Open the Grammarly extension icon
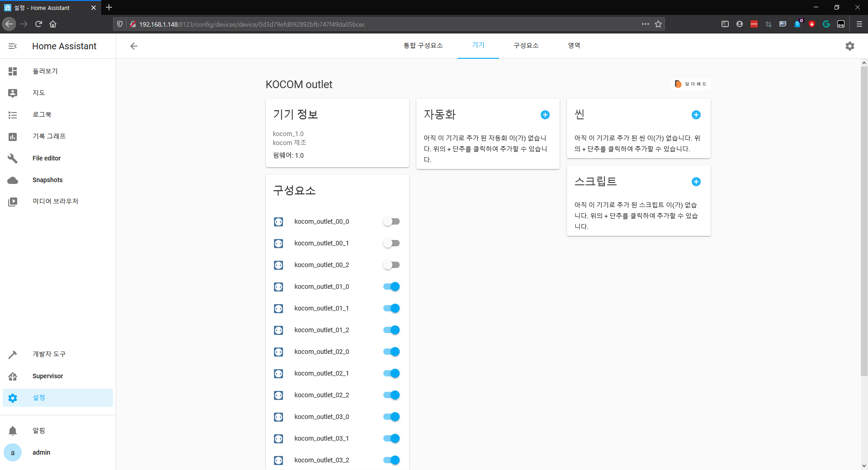The height and width of the screenshot is (470, 868). tap(826, 24)
